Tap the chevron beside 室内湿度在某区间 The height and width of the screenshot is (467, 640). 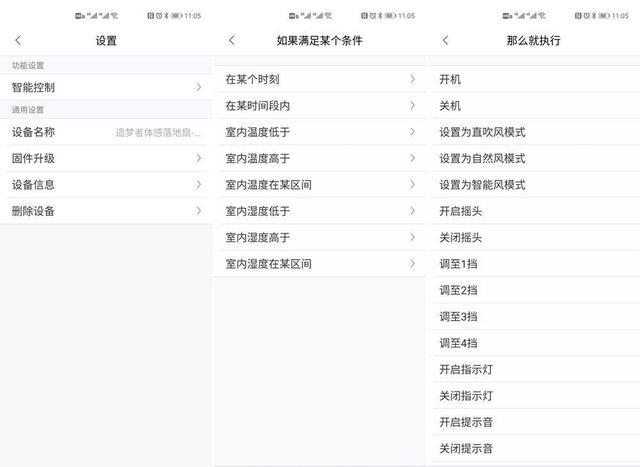tap(413, 264)
